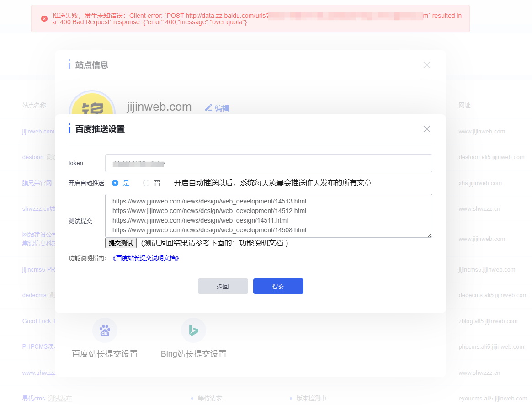
Task: Close the 百度推送设置 dialog
Action: 427,129
